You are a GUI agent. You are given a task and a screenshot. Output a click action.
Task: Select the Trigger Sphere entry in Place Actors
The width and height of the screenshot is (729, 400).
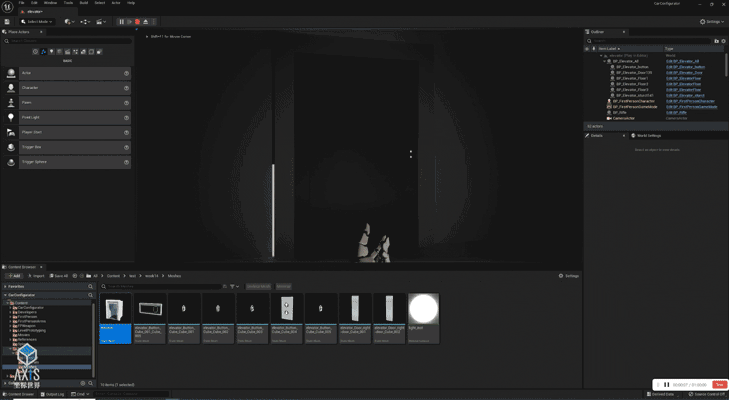tap(68, 162)
